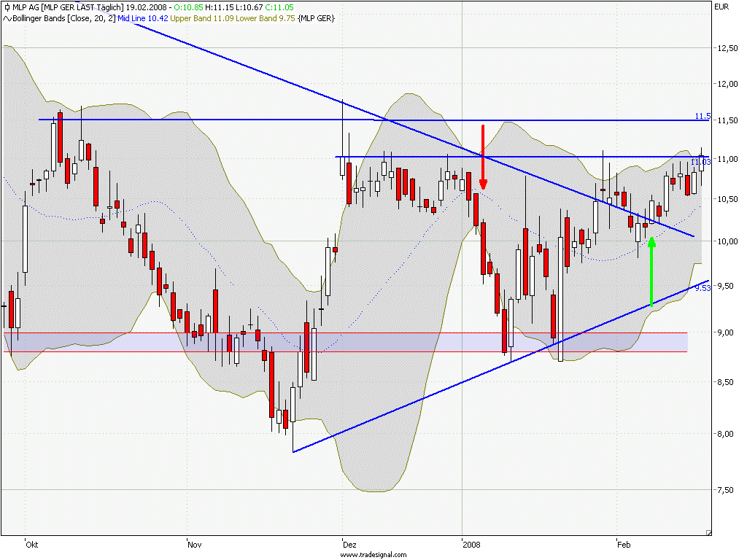This screenshot has width=747, height=560.
Task: Click the Upper Band 11.09 legend entry
Action: click(x=202, y=18)
